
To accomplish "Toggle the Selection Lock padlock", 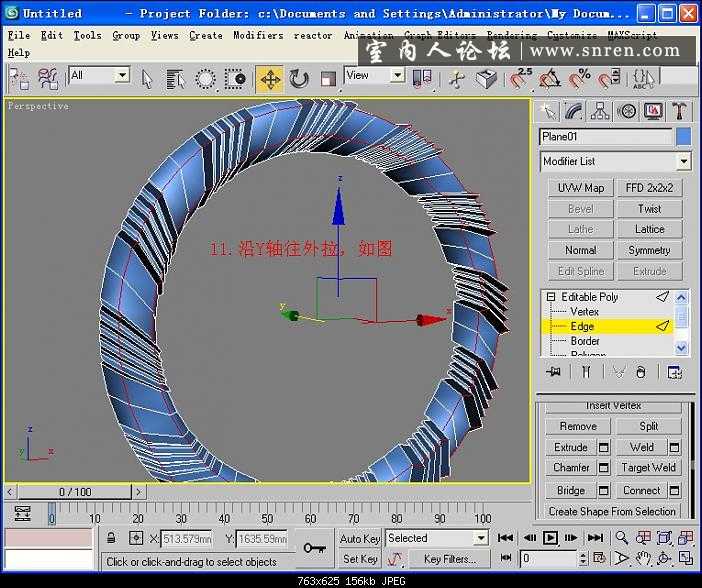I will click(112, 539).
